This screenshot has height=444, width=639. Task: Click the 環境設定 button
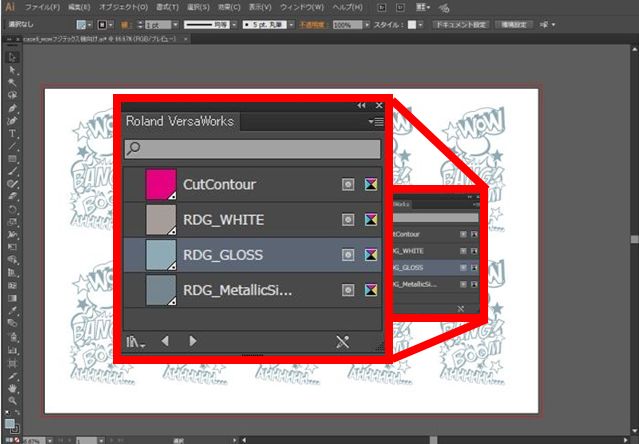[513, 25]
